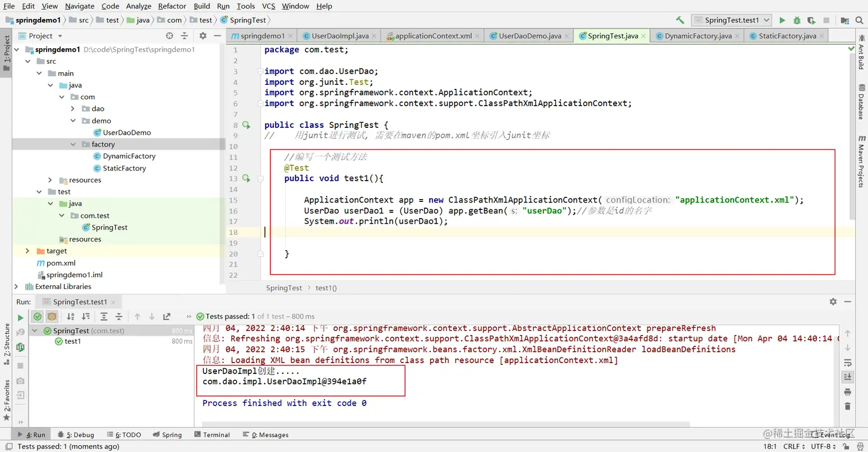Rerun tests with the green play icon in Run panel

(21, 317)
